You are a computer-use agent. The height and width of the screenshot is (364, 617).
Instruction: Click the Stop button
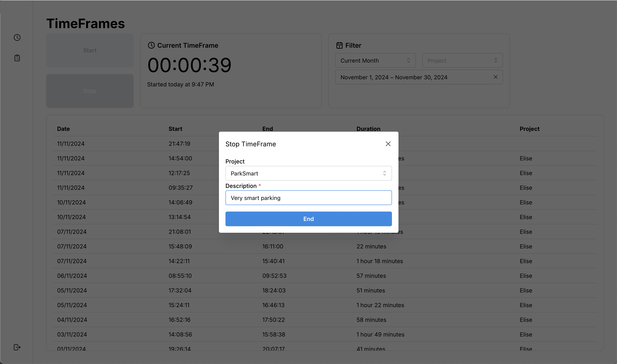pyautogui.click(x=90, y=91)
